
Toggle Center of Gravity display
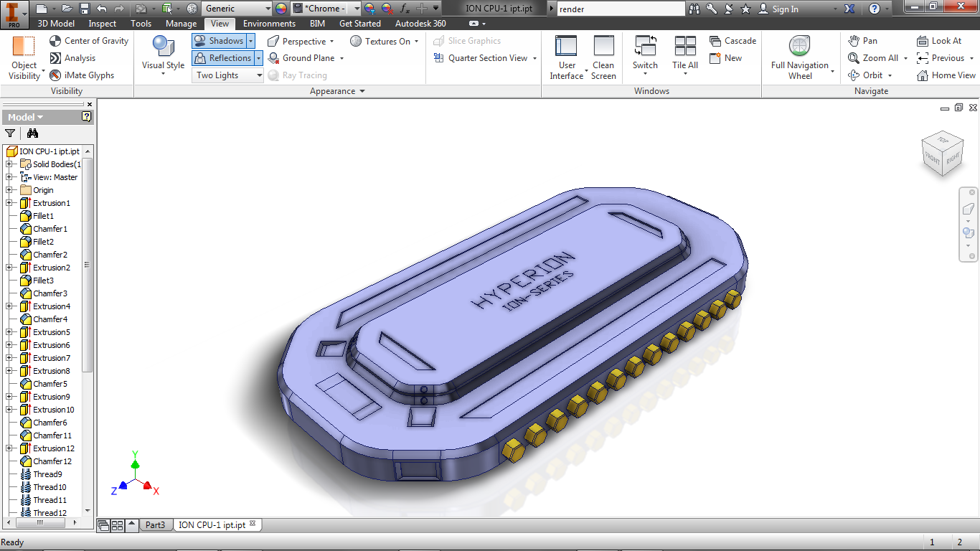[x=89, y=41]
